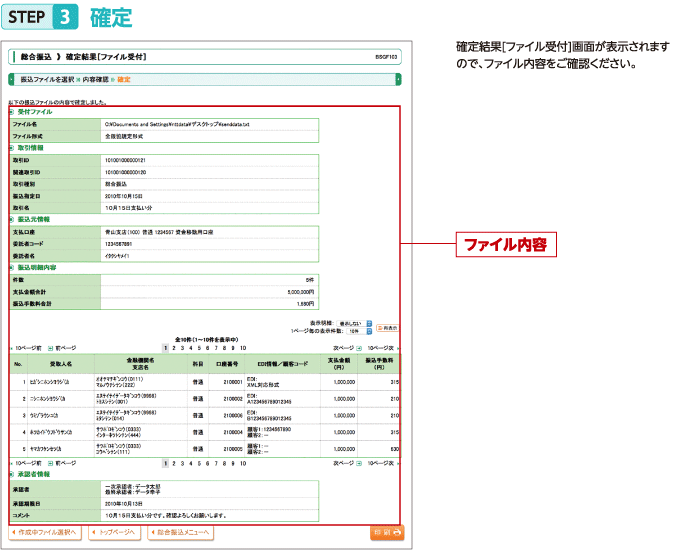Click the 作成中ファイル選択へ button

pyautogui.click(x=45, y=533)
